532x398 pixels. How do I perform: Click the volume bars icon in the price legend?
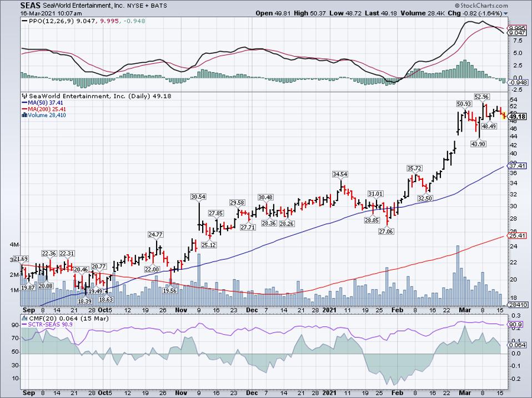click(x=24, y=115)
